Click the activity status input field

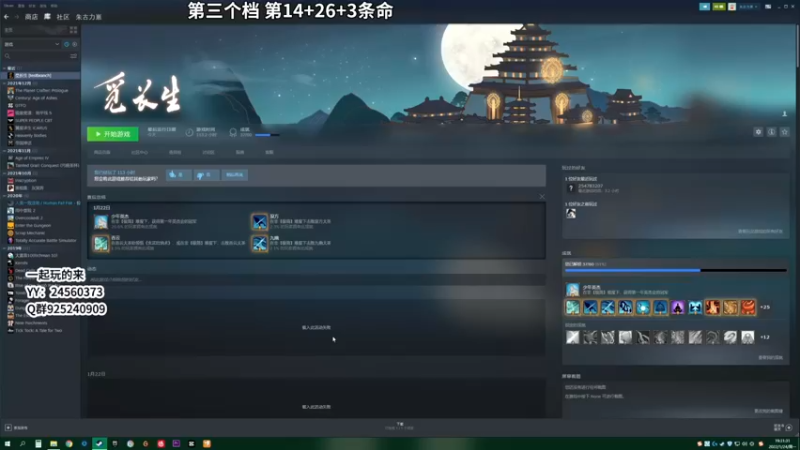pyautogui.click(x=316, y=280)
